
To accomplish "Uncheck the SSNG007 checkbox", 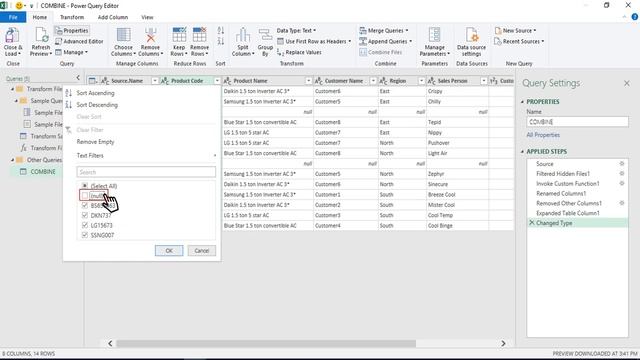I will point(85,235).
